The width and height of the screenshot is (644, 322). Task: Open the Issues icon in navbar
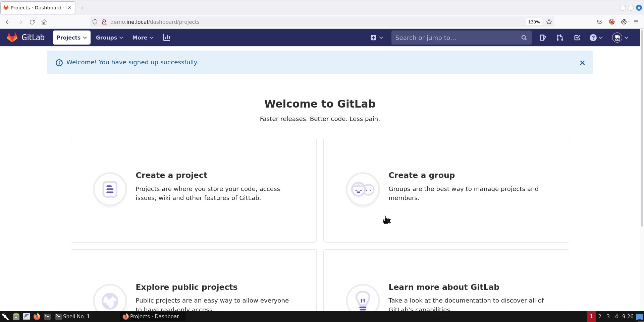[x=542, y=38]
